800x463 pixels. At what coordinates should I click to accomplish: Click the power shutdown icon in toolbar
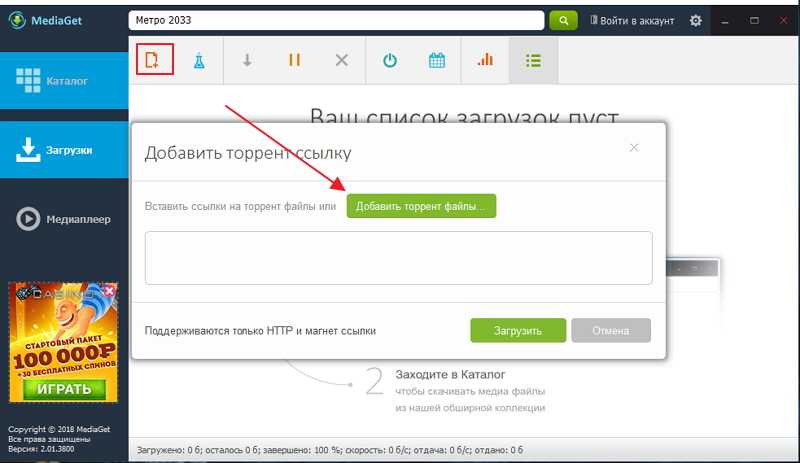click(x=390, y=60)
